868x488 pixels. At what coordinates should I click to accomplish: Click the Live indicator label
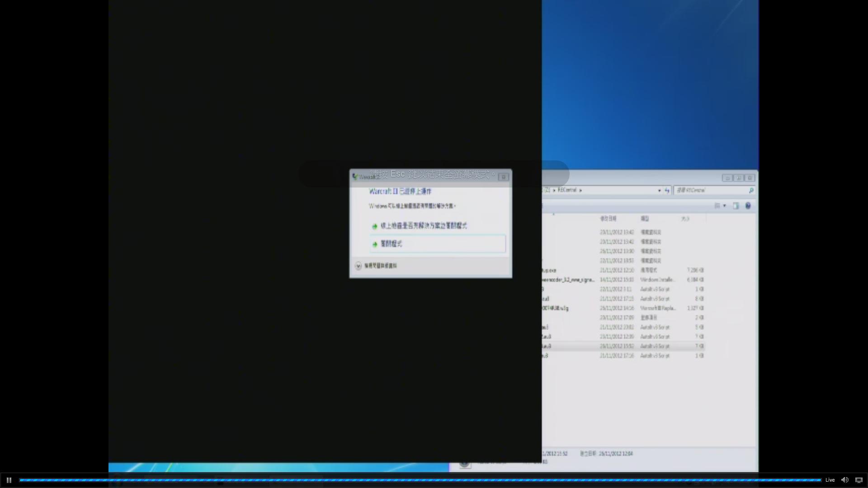pyautogui.click(x=830, y=480)
